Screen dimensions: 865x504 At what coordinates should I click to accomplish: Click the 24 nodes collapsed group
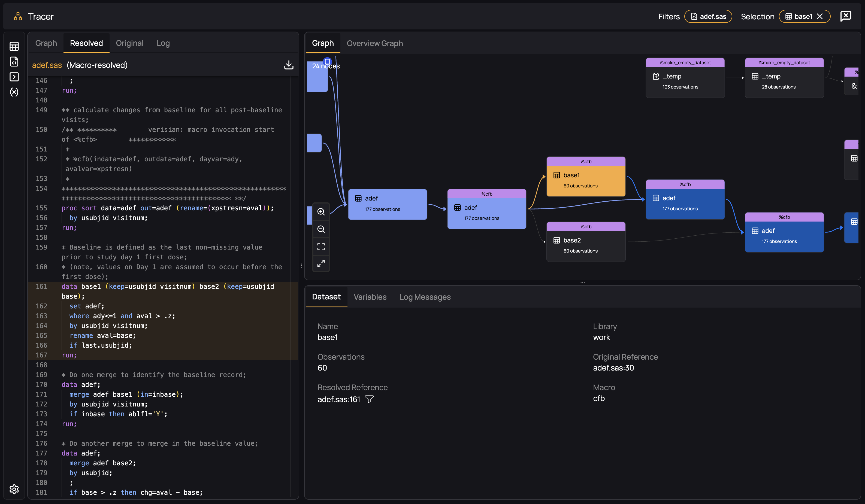click(x=317, y=76)
